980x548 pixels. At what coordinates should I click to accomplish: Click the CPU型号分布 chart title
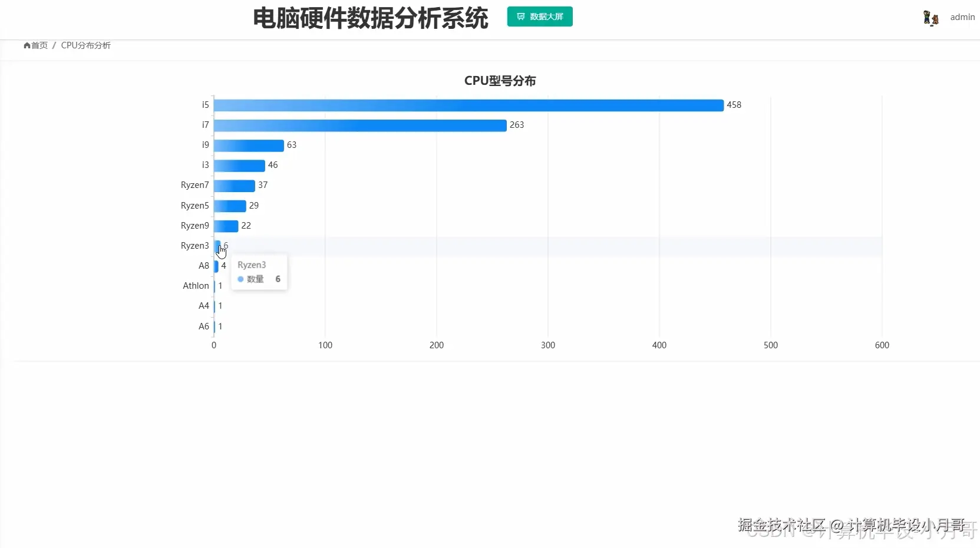tap(500, 81)
